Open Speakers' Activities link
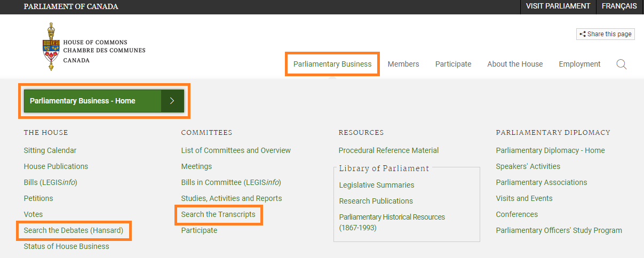The width and height of the screenshot is (644, 258). coord(528,166)
